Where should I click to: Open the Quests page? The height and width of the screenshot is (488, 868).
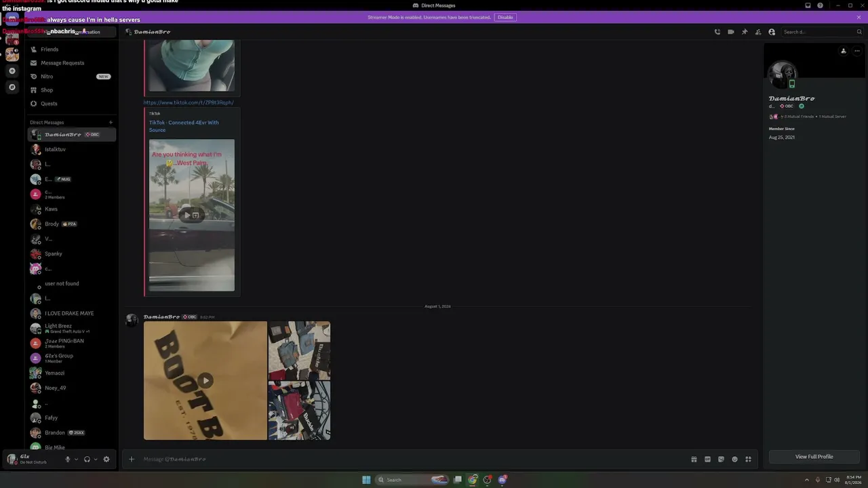coord(71,104)
